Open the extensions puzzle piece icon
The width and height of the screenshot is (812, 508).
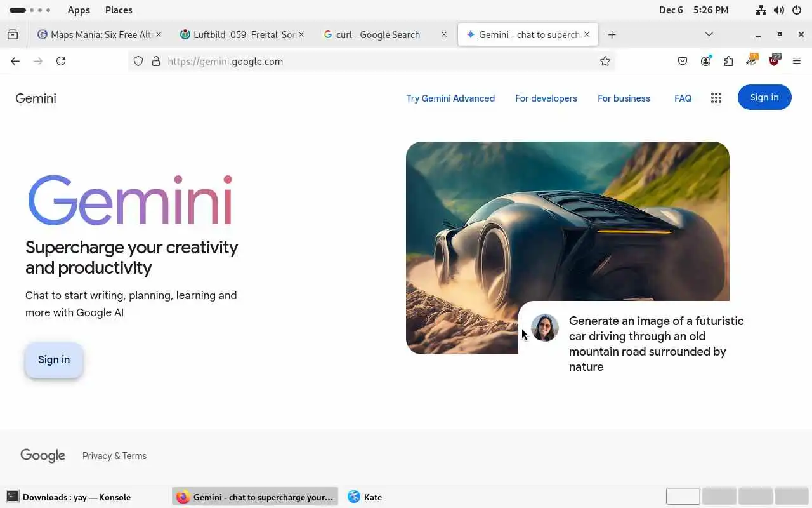click(728, 62)
